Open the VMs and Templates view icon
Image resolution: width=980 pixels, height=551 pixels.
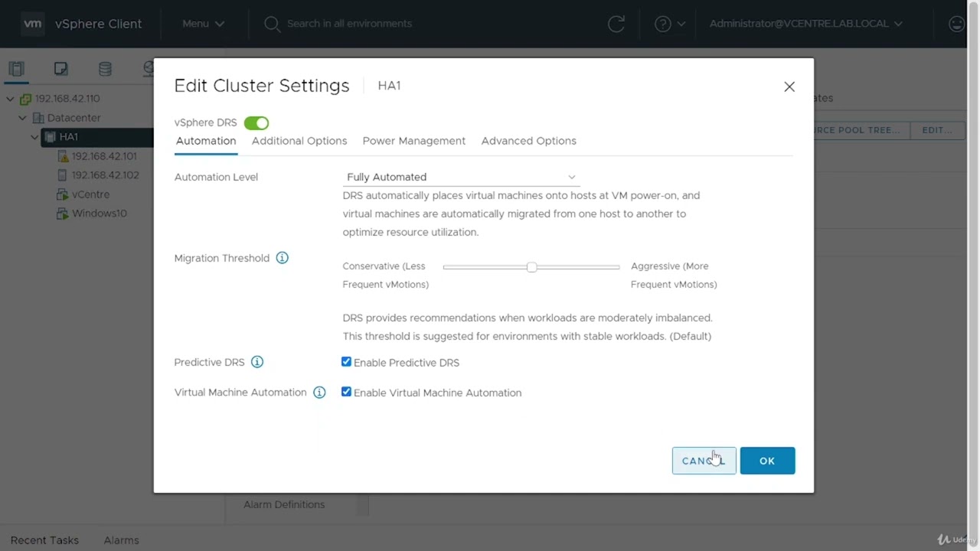60,69
